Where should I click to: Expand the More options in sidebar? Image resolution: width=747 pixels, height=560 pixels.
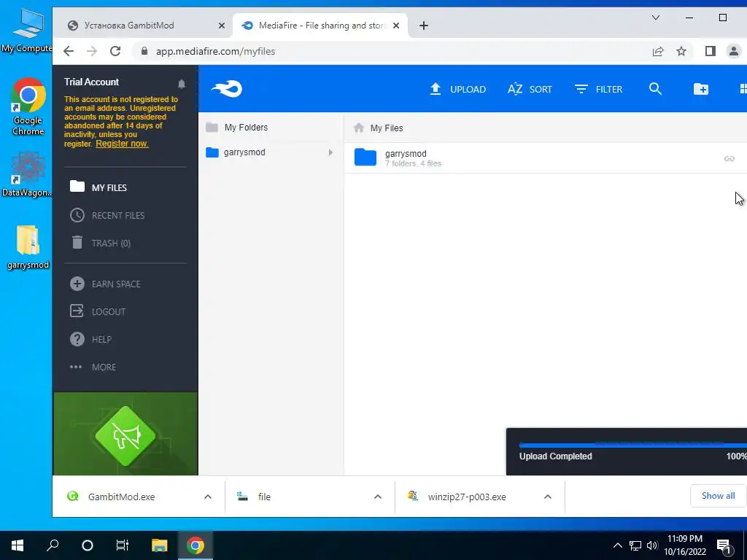(93, 367)
